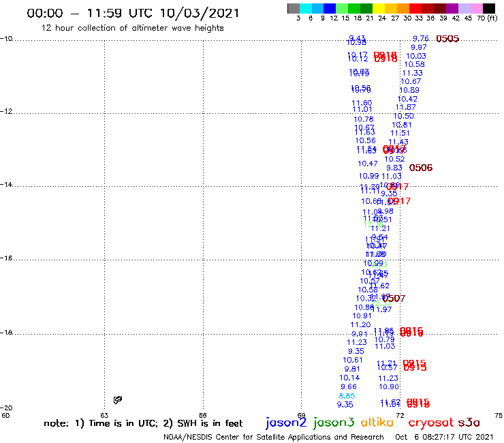Select the 10.78 wave height value
Viewport: 504px width, 443px height.
pos(364,119)
